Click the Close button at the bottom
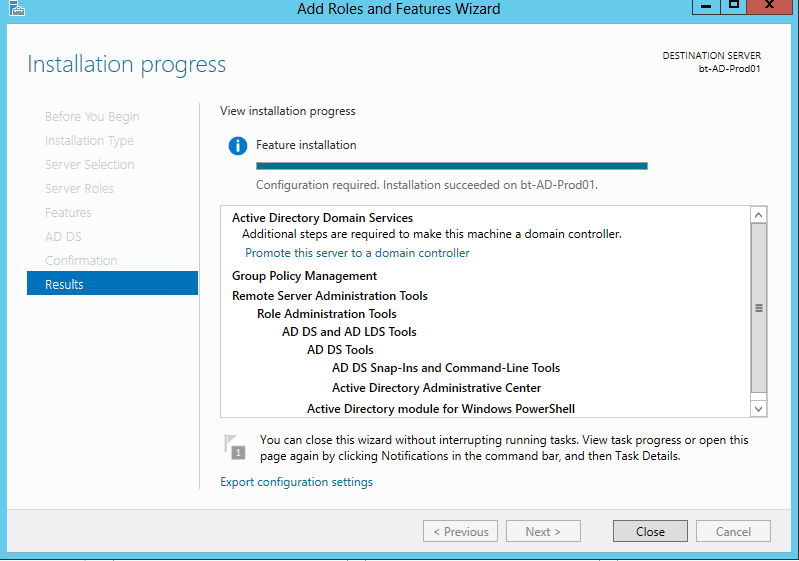 pos(650,531)
